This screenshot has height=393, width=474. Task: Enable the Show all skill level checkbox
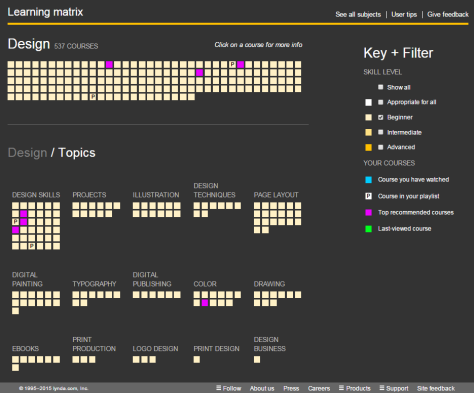(380, 87)
